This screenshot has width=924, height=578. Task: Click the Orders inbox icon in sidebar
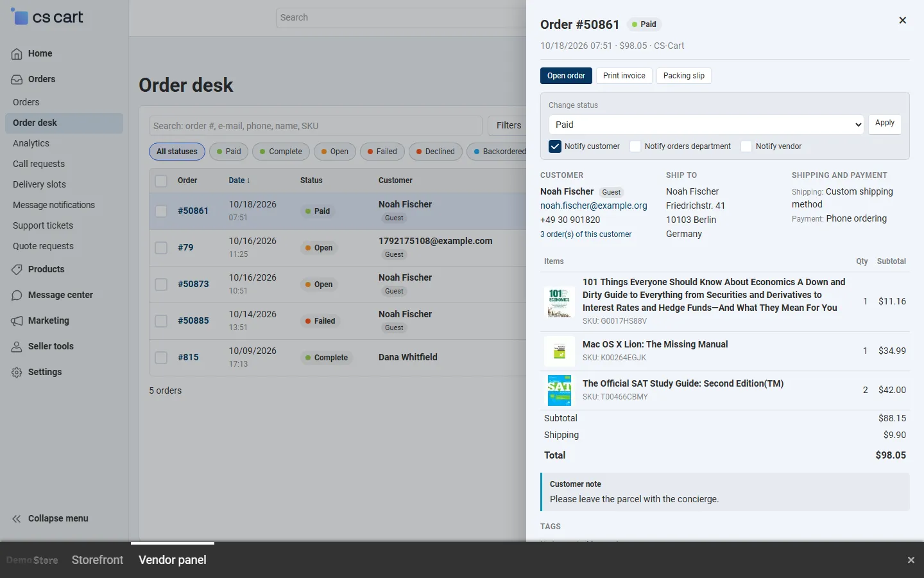pyautogui.click(x=17, y=80)
